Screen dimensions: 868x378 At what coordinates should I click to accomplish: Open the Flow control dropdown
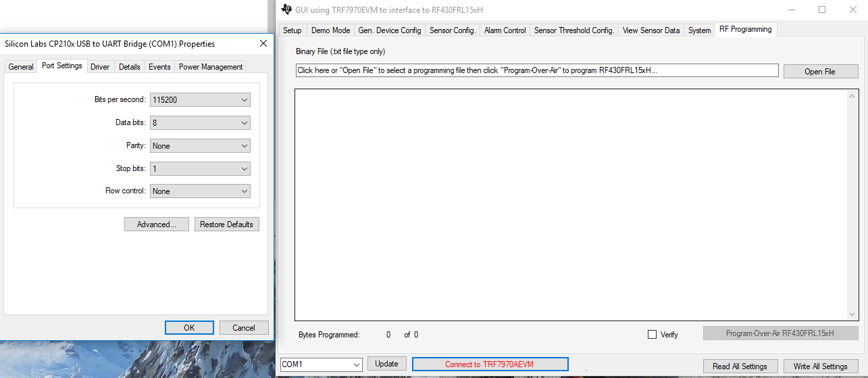[x=200, y=191]
